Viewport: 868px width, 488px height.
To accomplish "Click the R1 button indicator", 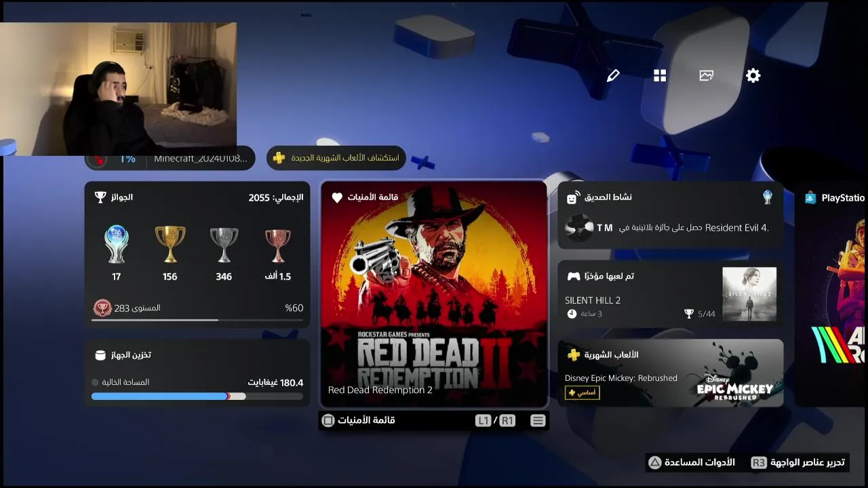I will pyautogui.click(x=507, y=421).
